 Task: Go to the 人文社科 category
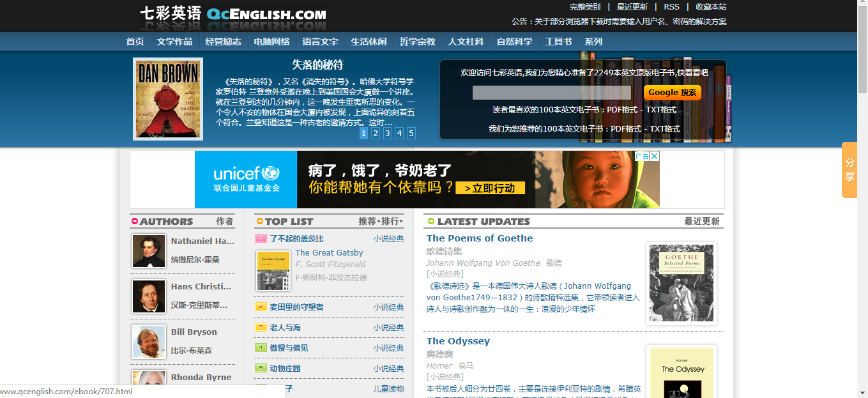466,42
